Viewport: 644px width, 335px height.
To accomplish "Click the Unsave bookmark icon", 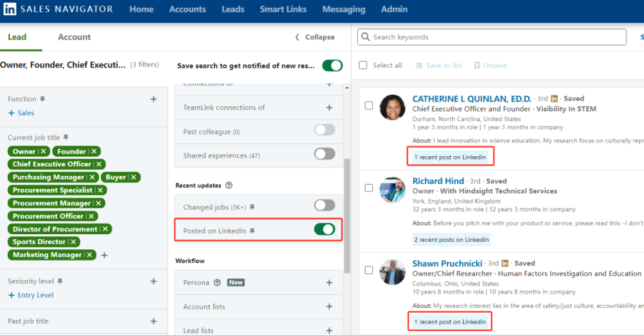I will click(477, 65).
